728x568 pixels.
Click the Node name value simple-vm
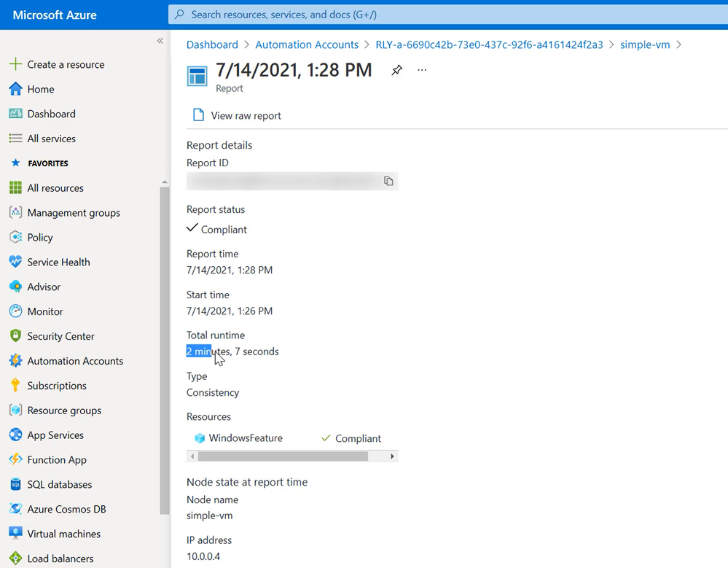coord(209,516)
